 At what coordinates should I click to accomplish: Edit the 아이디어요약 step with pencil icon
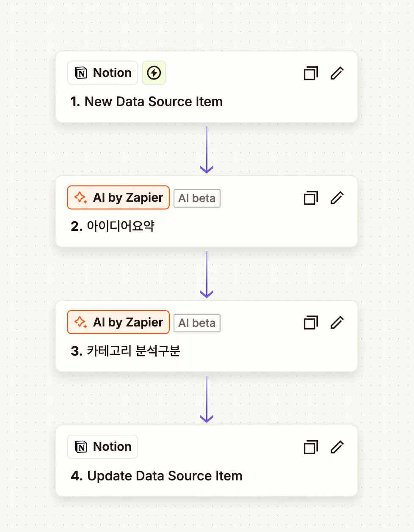337,198
